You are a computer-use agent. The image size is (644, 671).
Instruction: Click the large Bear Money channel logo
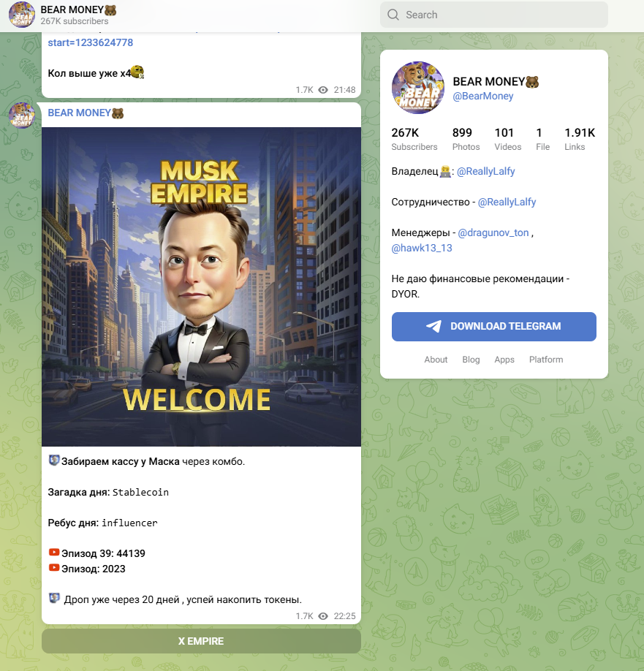tap(417, 88)
